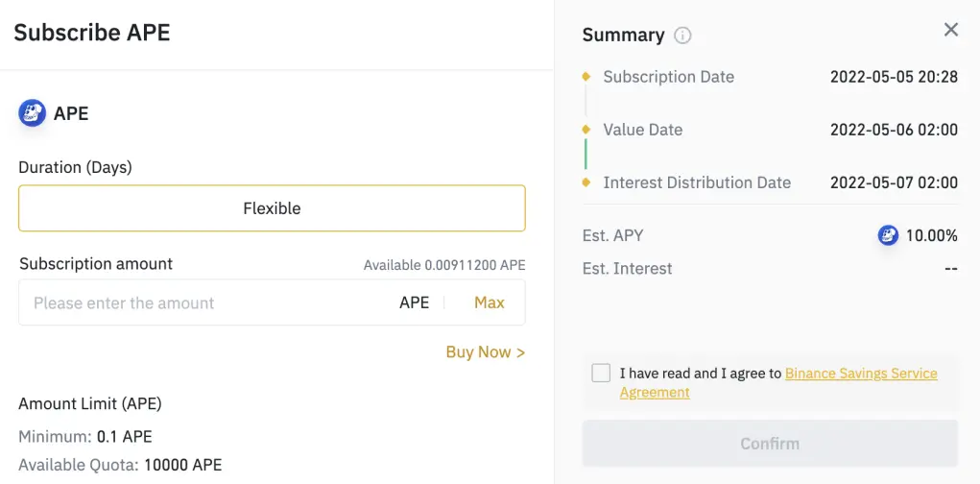Click the 10.00% Est. APY value

(x=932, y=235)
